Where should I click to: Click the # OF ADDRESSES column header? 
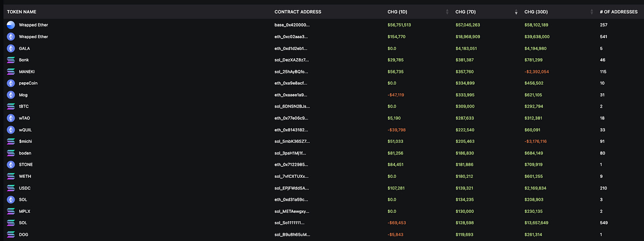pos(618,11)
